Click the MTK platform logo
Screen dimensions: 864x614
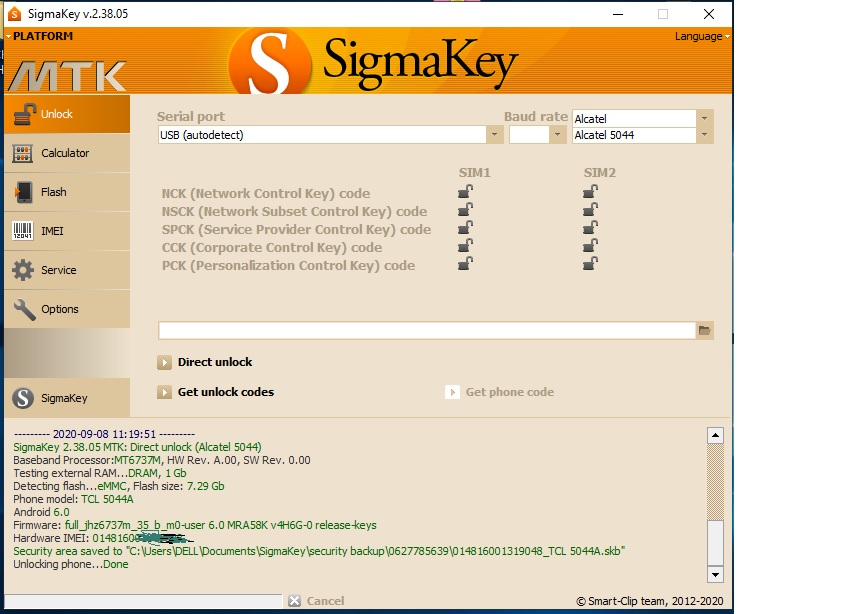(x=68, y=76)
